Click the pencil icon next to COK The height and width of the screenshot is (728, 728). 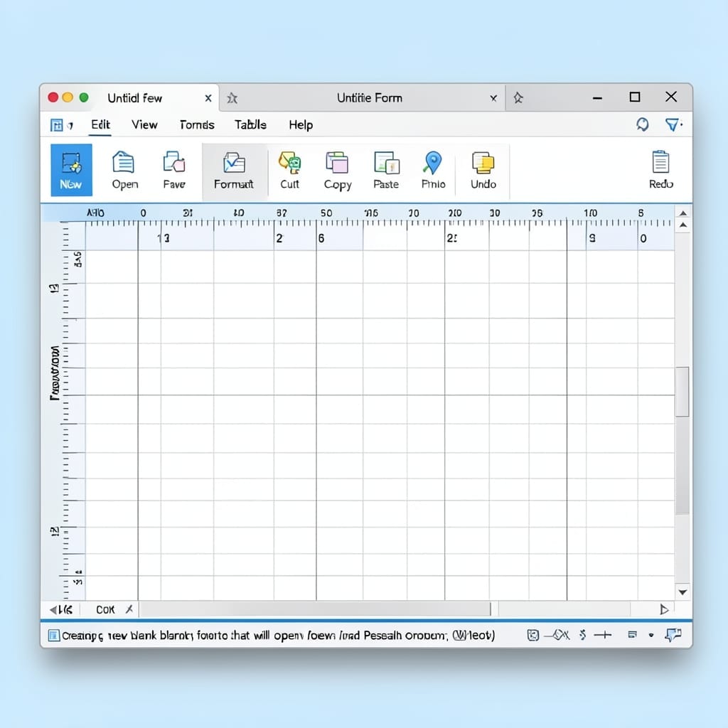[x=129, y=609]
